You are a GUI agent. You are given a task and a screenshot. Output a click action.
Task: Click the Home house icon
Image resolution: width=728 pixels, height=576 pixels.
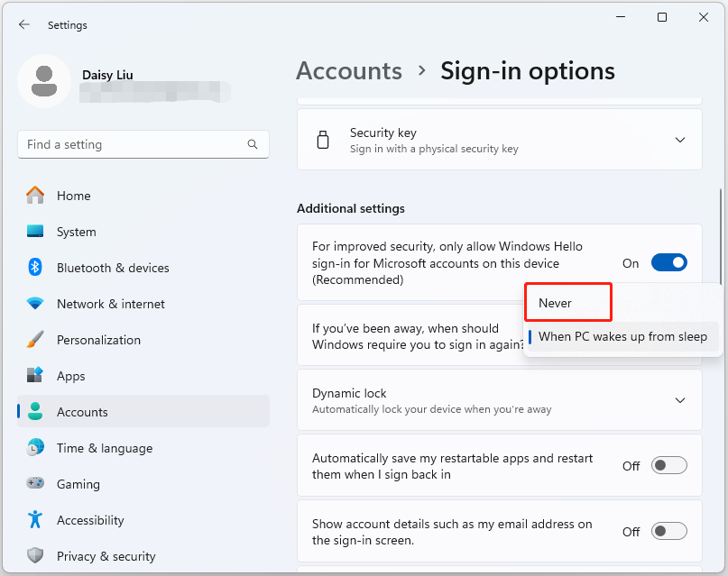tap(35, 196)
